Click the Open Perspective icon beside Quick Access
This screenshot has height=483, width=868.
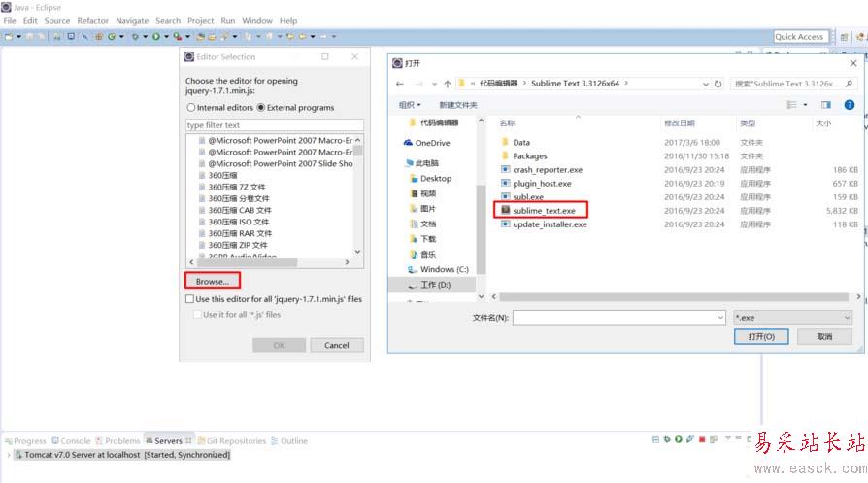pos(844,37)
